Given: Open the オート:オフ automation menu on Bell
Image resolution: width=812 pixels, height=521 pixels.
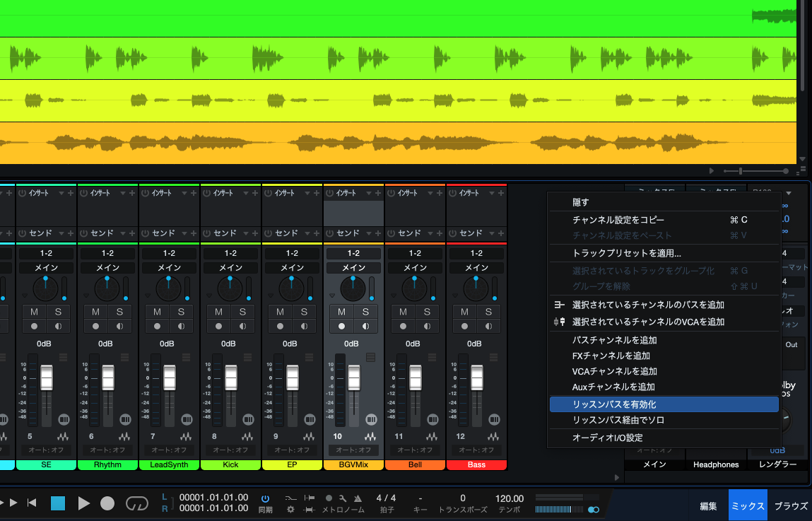Looking at the screenshot, I should 415,450.
